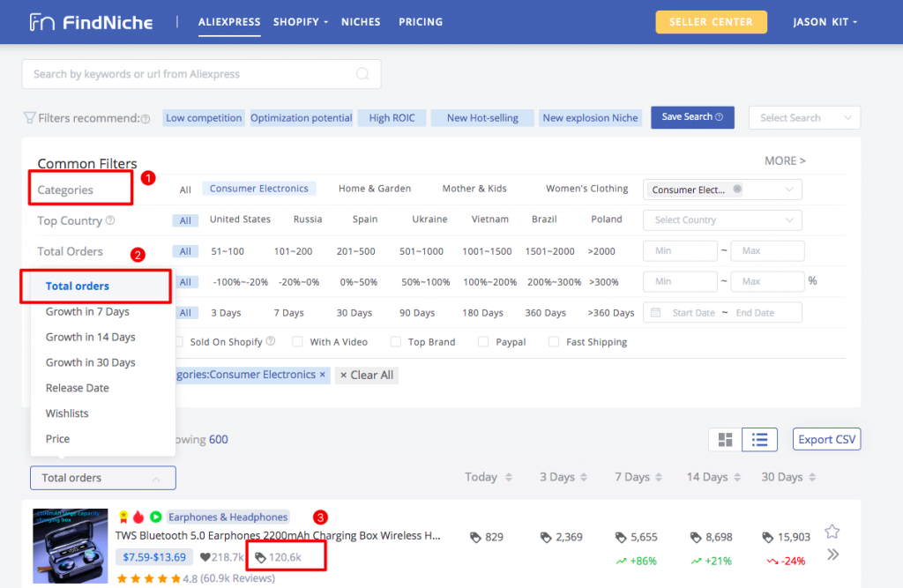Viewport: 903px width, 588px height.
Task: Sort by 30 Days column arrows
Action: click(812, 477)
